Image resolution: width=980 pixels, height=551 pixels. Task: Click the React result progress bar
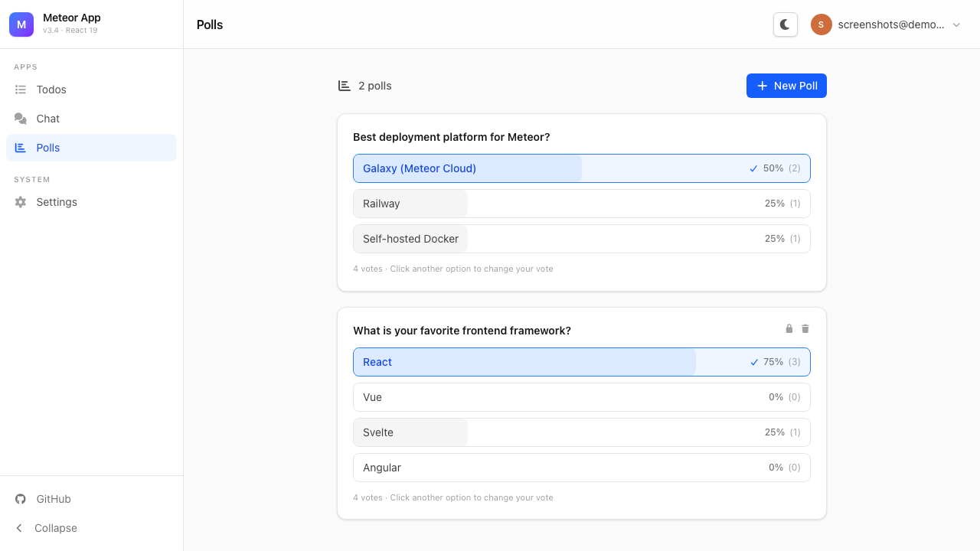[x=524, y=361]
